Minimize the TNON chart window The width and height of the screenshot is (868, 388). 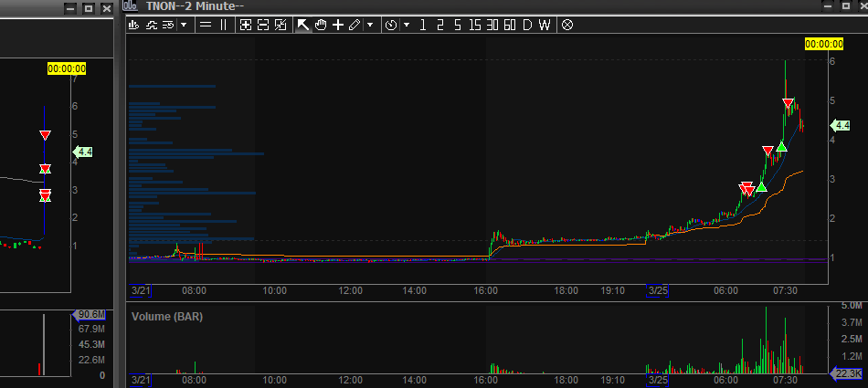pos(828,6)
